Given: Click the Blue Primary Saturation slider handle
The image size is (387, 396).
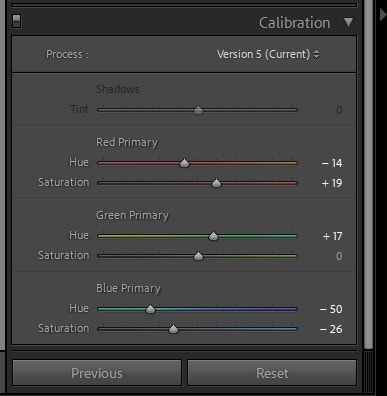Looking at the screenshot, I should tap(173, 329).
